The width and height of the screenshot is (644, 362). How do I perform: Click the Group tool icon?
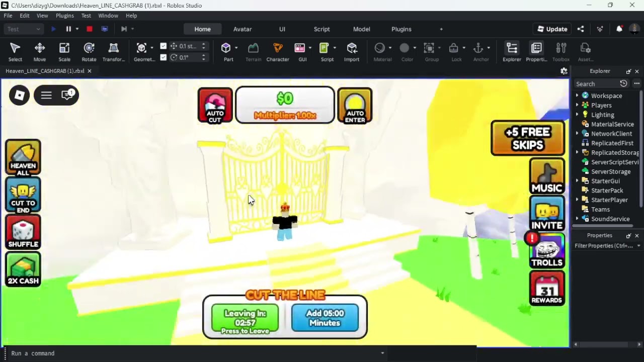(x=429, y=48)
